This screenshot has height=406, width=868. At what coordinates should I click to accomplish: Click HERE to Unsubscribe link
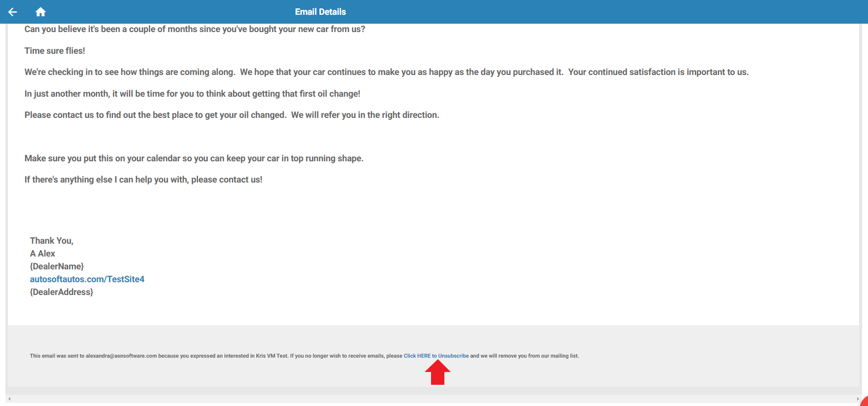click(436, 356)
